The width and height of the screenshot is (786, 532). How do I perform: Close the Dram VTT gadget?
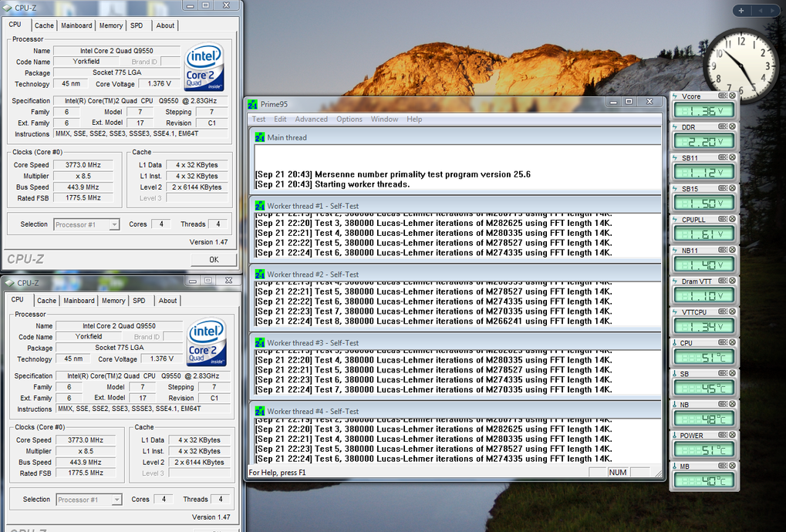[732, 281]
